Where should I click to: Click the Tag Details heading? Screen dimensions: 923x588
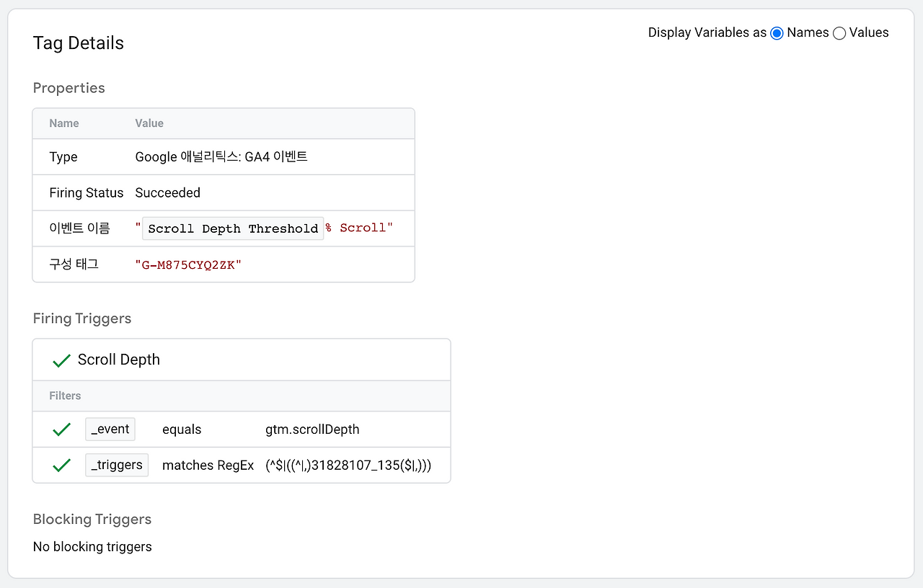[79, 43]
